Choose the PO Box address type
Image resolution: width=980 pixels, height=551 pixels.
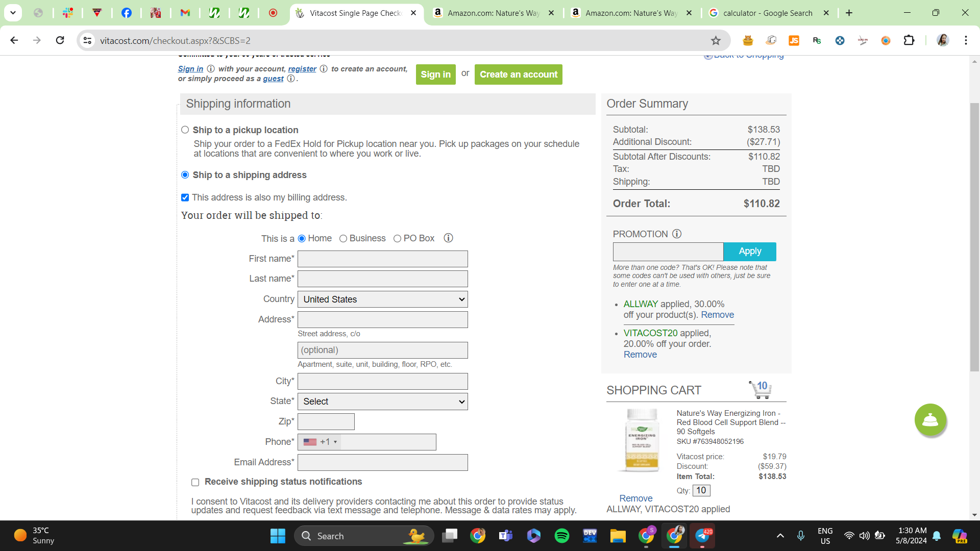coord(397,238)
